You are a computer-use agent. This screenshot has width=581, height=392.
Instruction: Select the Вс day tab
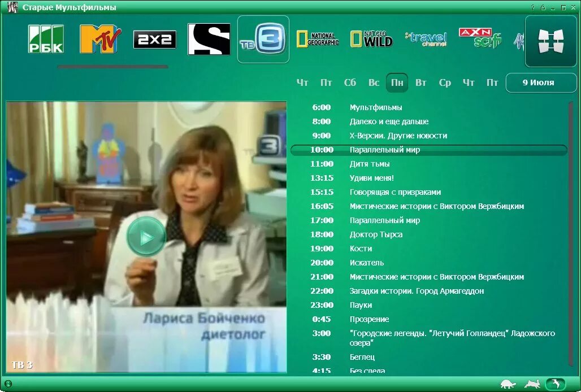point(374,82)
